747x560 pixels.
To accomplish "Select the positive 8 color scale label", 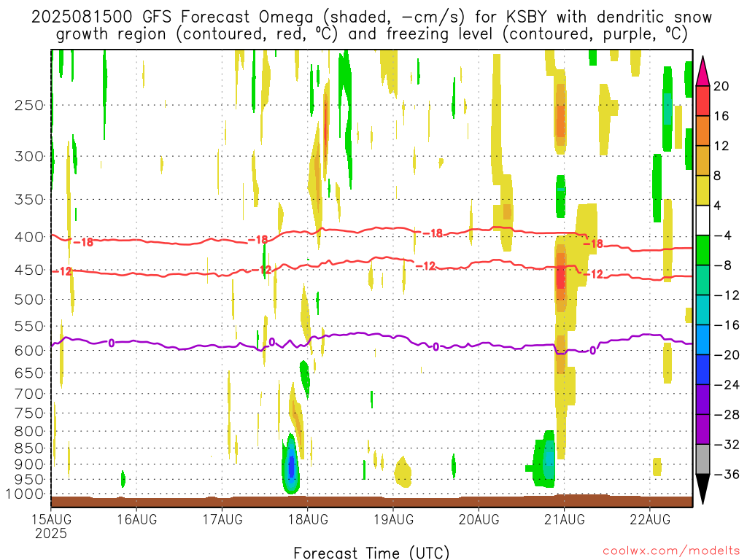I will pyautogui.click(x=718, y=176).
